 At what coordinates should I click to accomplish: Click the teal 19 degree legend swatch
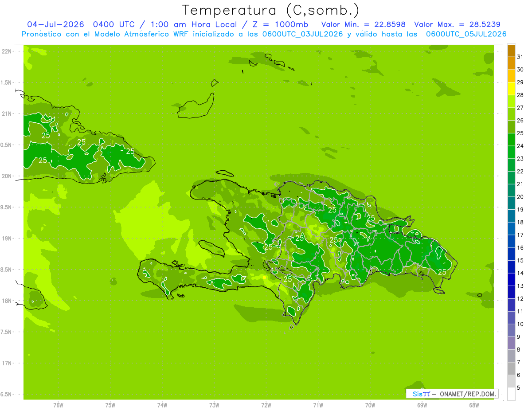(x=511, y=204)
